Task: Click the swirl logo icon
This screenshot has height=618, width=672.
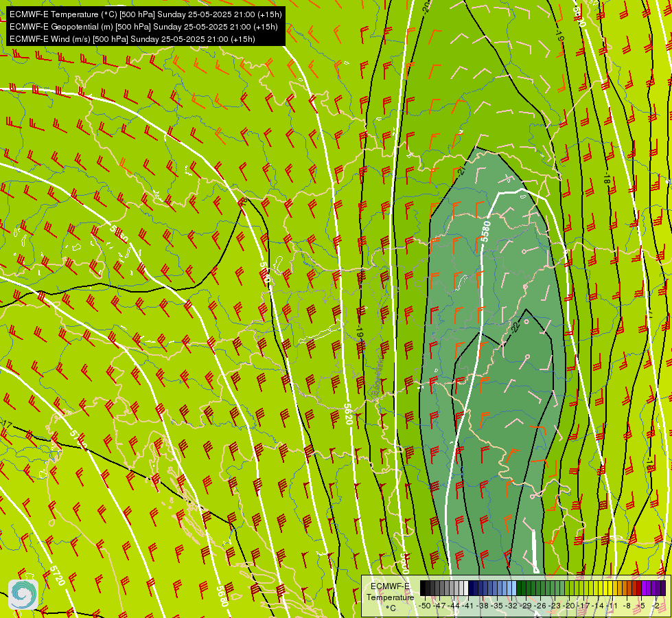Action: coord(23,595)
